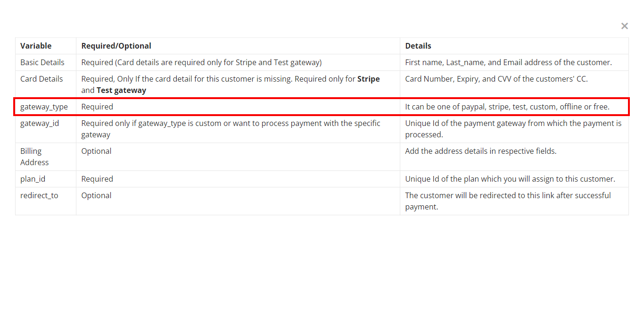Click the Details column header

(x=418, y=46)
